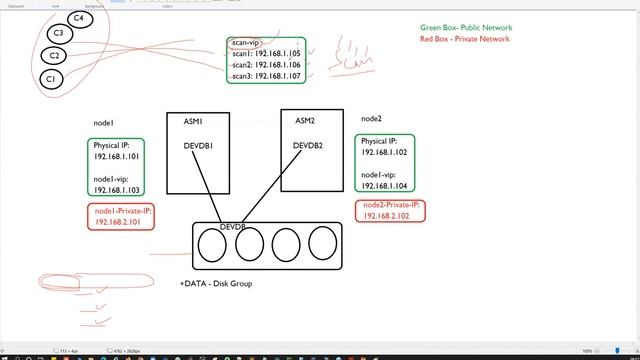
Task: Click the C1 client circle
Action: [x=51, y=79]
